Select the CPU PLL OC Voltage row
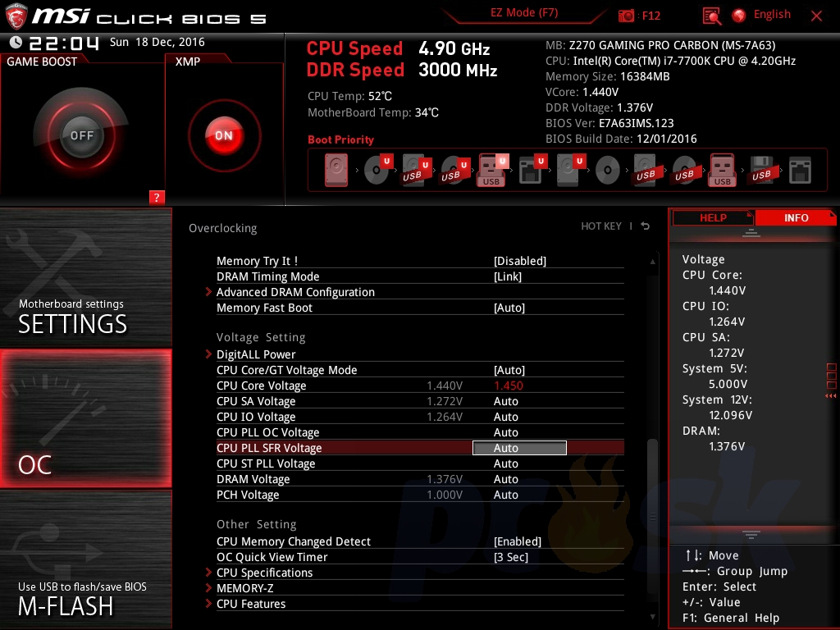This screenshot has height=630, width=840. click(420, 432)
